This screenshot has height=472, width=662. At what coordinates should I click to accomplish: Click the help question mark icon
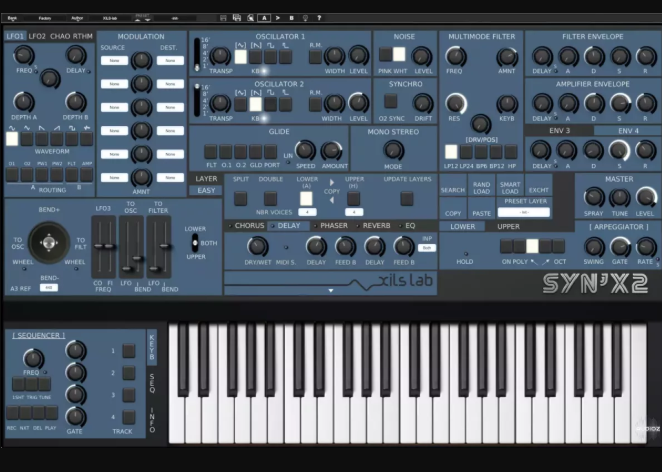coord(320,17)
